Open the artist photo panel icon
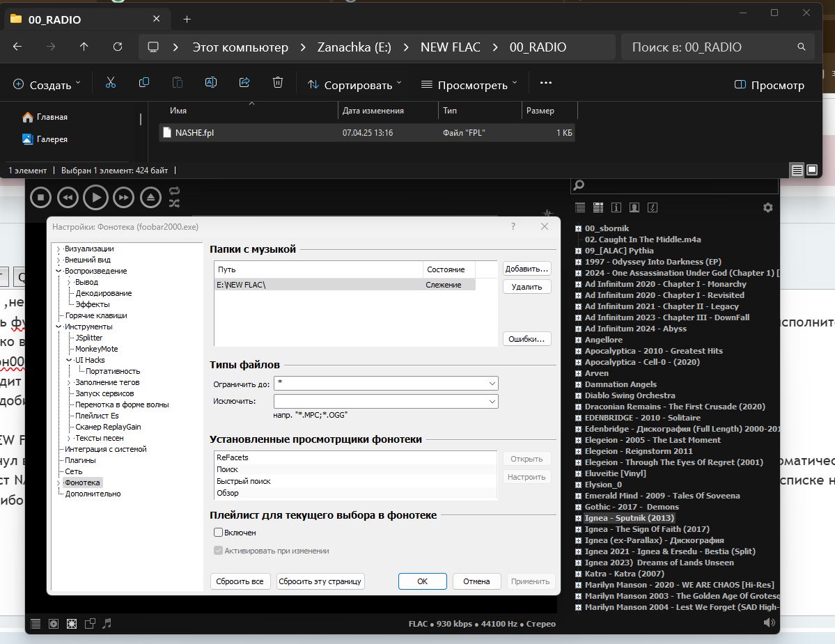This screenshot has width=835, height=644. pyautogui.click(x=634, y=207)
